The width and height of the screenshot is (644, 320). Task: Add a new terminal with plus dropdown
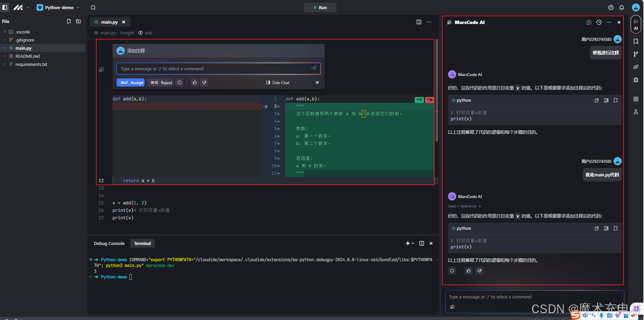410,243
